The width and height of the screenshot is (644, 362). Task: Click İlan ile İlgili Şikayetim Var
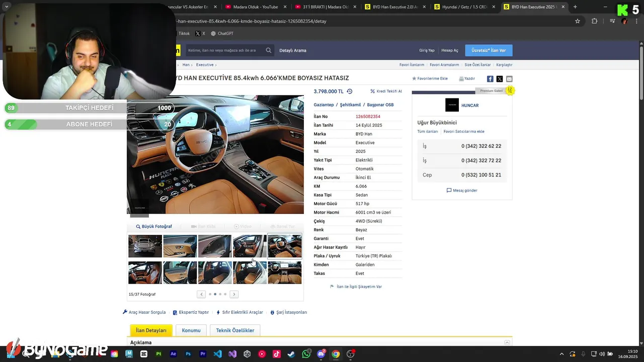pyautogui.click(x=356, y=287)
